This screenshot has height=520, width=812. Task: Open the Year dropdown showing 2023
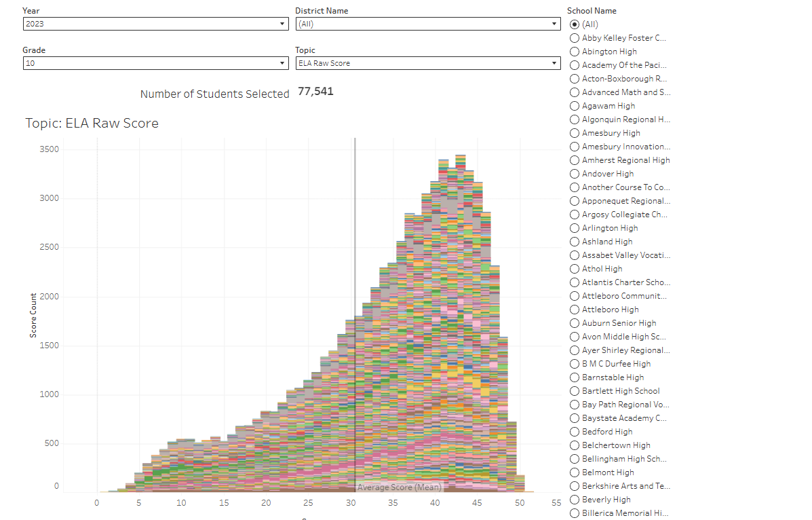tap(155, 24)
